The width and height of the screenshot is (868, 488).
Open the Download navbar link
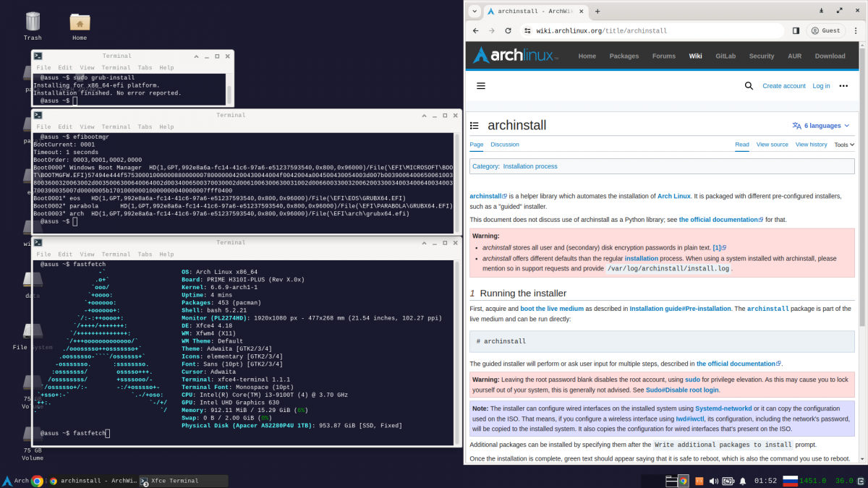[830, 56]
